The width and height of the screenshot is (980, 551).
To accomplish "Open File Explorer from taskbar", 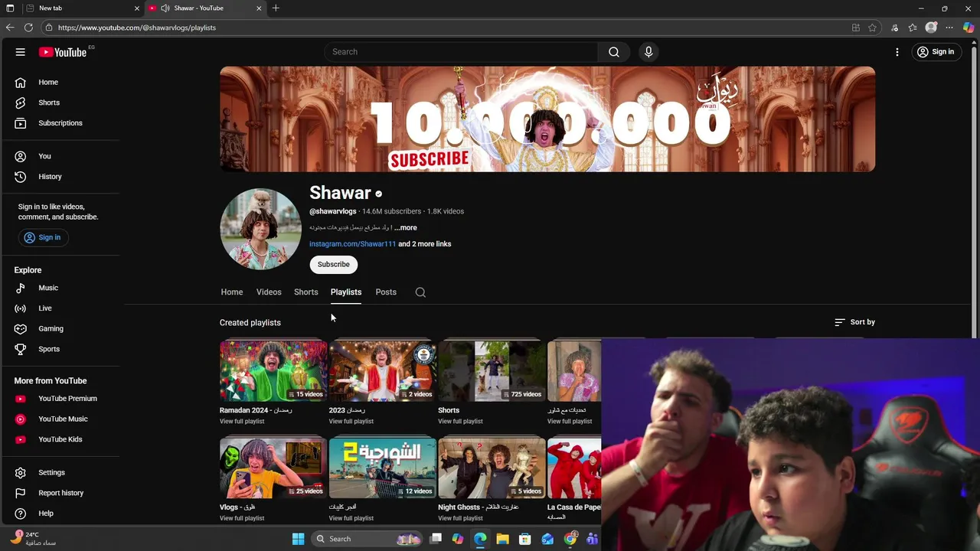I will click(502, 539).
